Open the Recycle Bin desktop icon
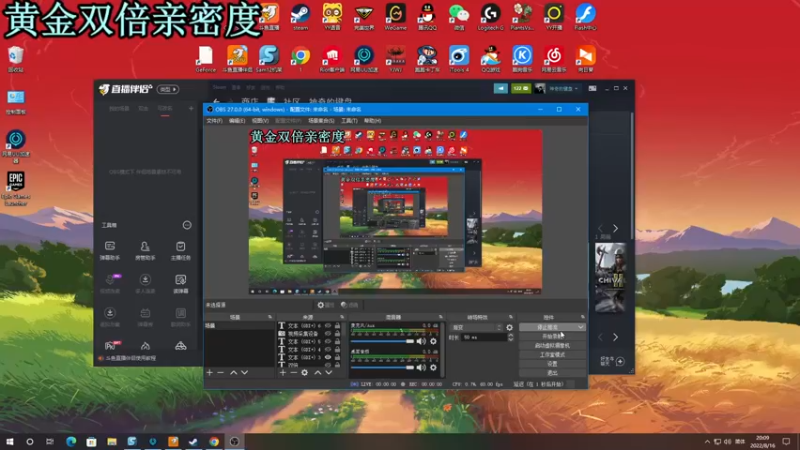Image resolution: width=800 pixels, height=450 pixels. [x=15, y=59]
